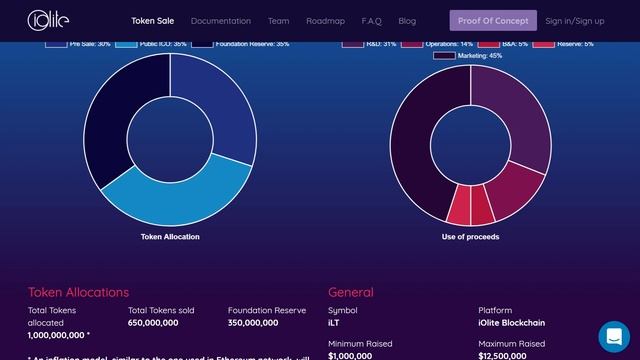640x360 pixels.
Task: Visit the Blog link
Action: (x=407, y=21)
